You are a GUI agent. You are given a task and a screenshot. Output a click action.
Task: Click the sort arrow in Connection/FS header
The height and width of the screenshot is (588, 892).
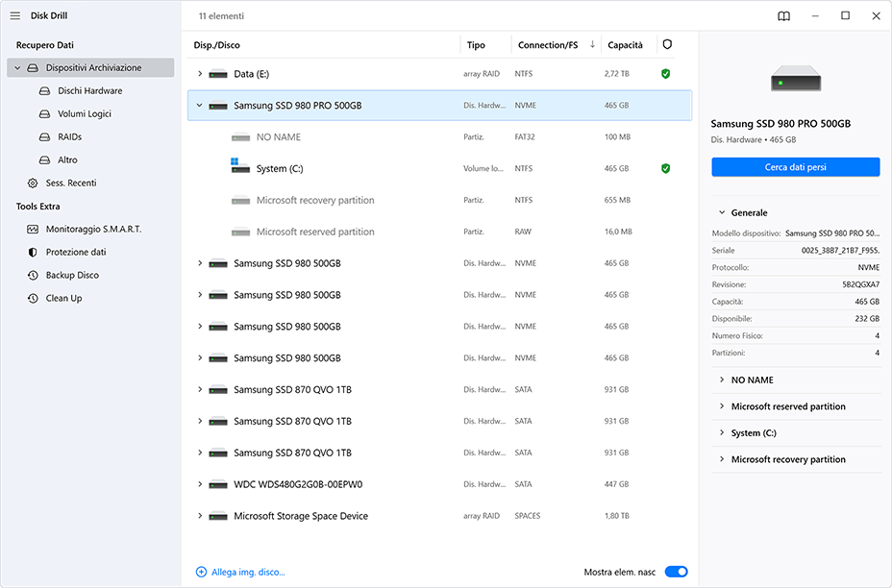click(x=592, y=44)
